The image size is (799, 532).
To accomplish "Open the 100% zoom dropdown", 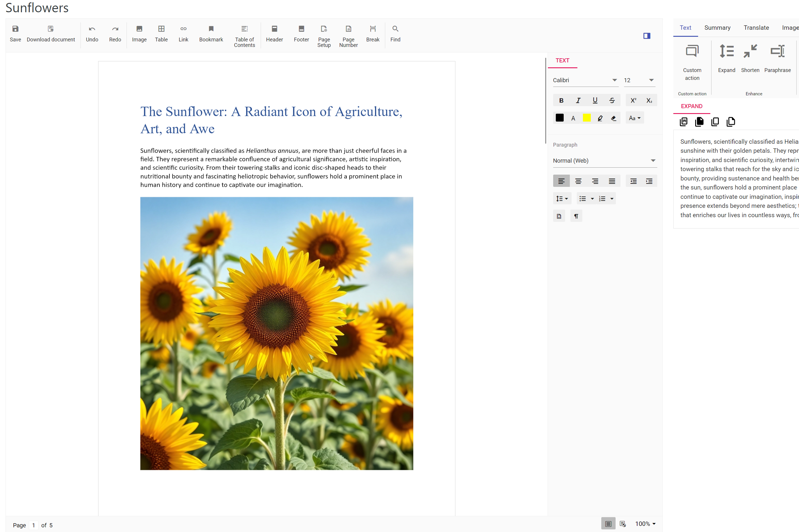I will pos(645,524).
